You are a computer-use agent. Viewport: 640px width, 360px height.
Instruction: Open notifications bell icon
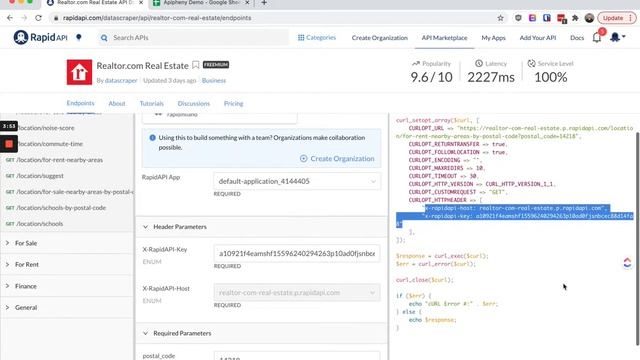pos(597,37)
